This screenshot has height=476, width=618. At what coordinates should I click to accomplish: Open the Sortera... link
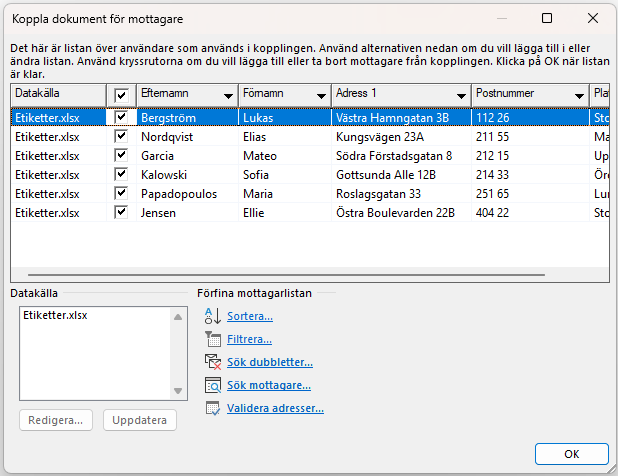click(x=250, y=316)
